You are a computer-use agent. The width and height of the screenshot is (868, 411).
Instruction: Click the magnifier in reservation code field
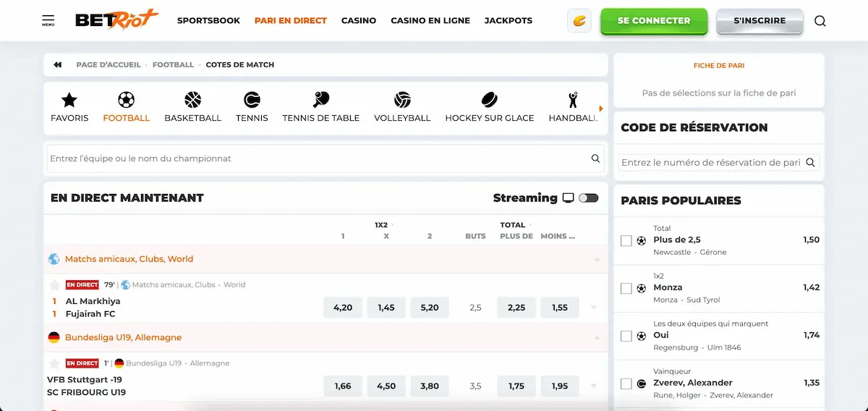pyautogui.click(x=810, y=163)
